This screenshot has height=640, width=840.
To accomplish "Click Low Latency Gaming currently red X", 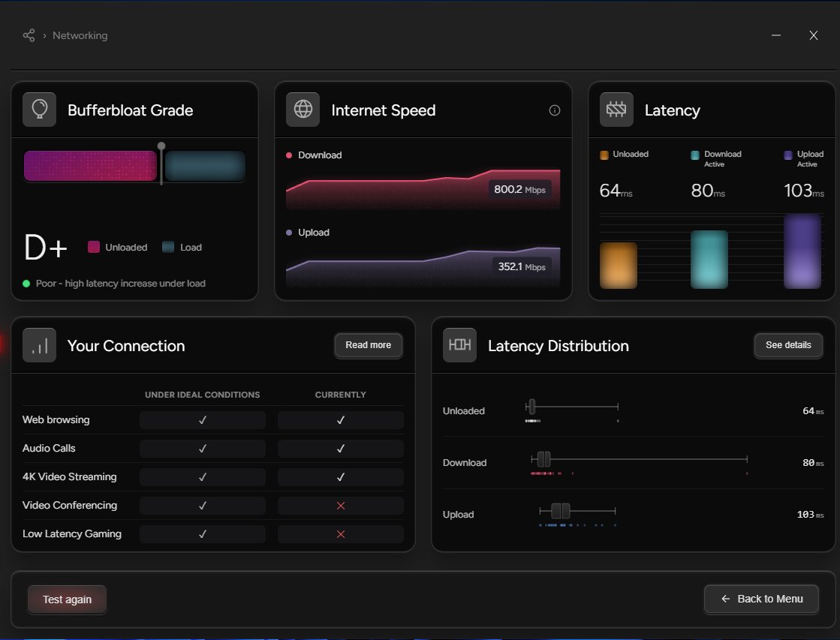I will (341, 534).
